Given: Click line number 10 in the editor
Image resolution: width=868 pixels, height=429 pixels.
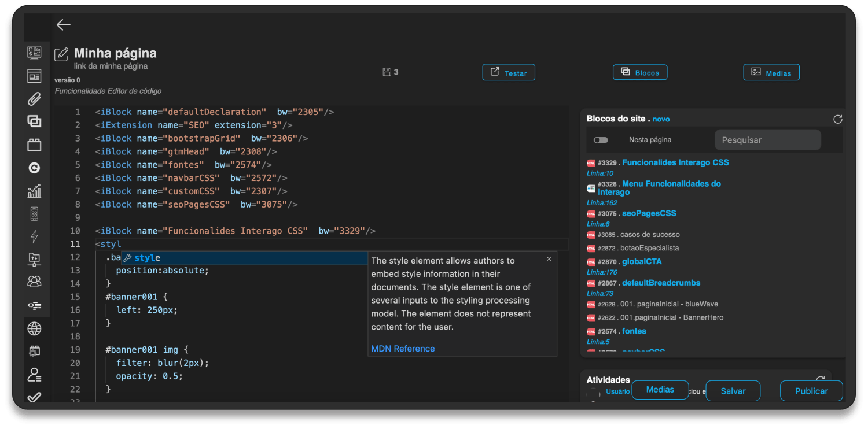Looking at the screenshot, I should 75,231.
